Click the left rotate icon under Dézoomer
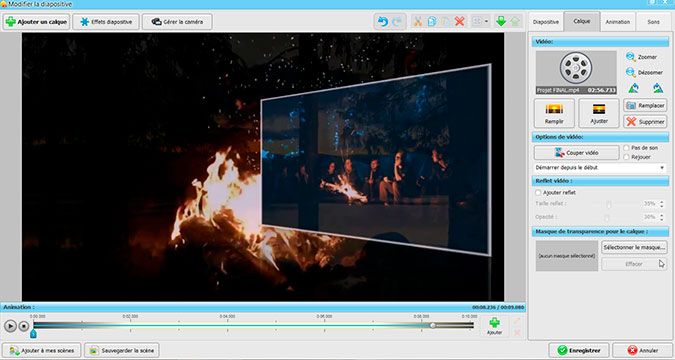 point(634,88)
